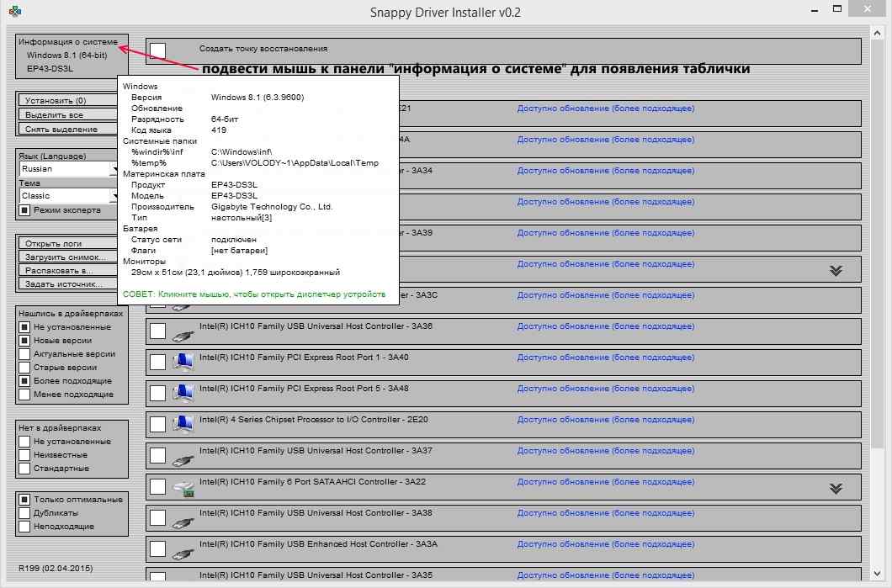892x588 pixels.
Task: Select the checkbox for PCI Express Root Port 5 - 3A48
Action: click(157, 393)
